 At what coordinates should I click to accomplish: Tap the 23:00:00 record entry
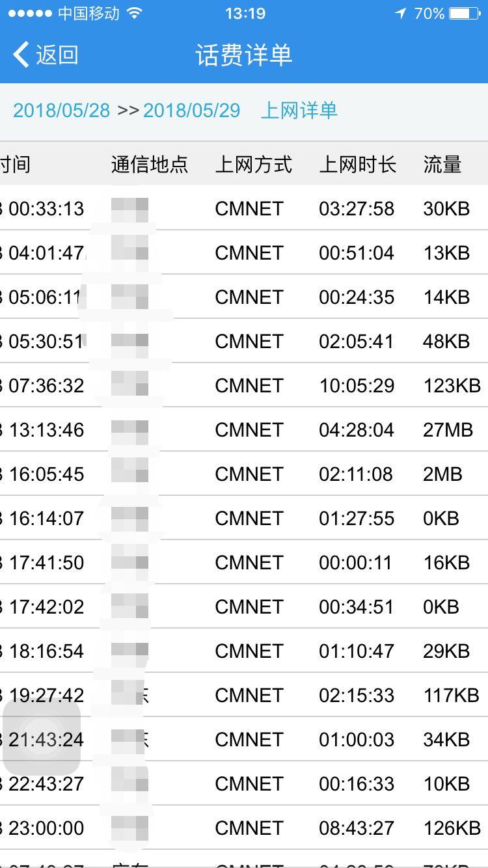click(47, 828)
